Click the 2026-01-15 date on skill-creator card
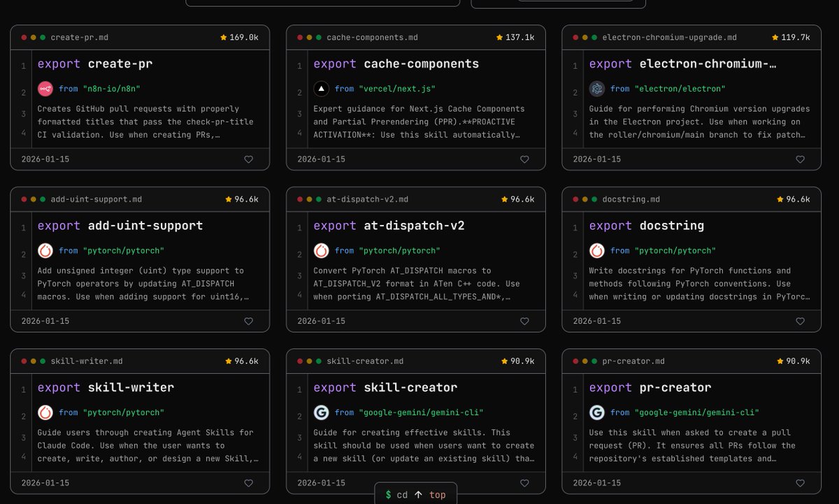 [x=322, y=483]
